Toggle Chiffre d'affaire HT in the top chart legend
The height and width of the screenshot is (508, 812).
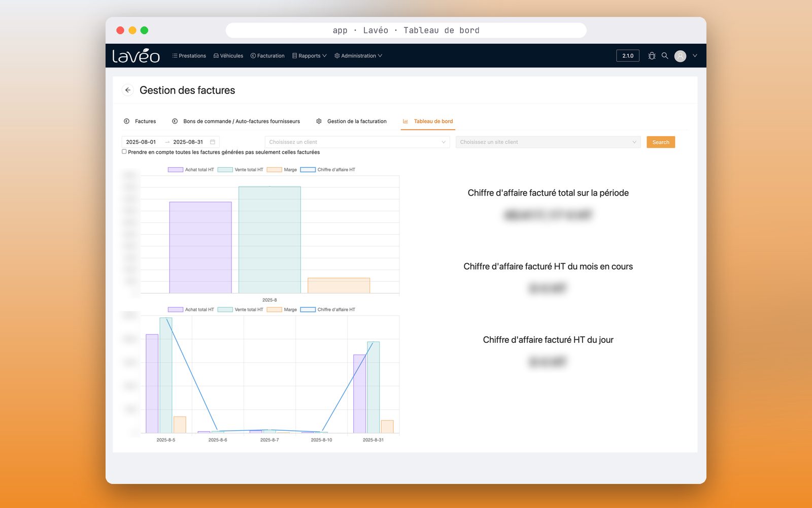[x=328, y=170]
